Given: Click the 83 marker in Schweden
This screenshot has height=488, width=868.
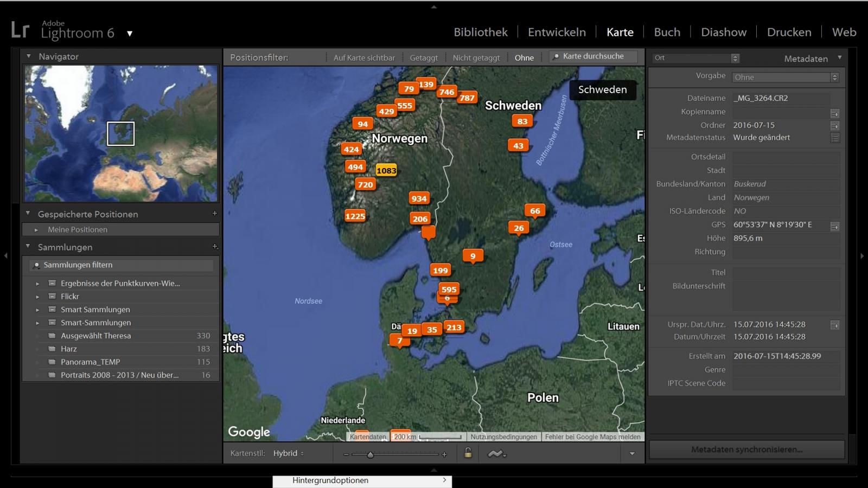Looking at the screenshot, I should tap(522, 121).
